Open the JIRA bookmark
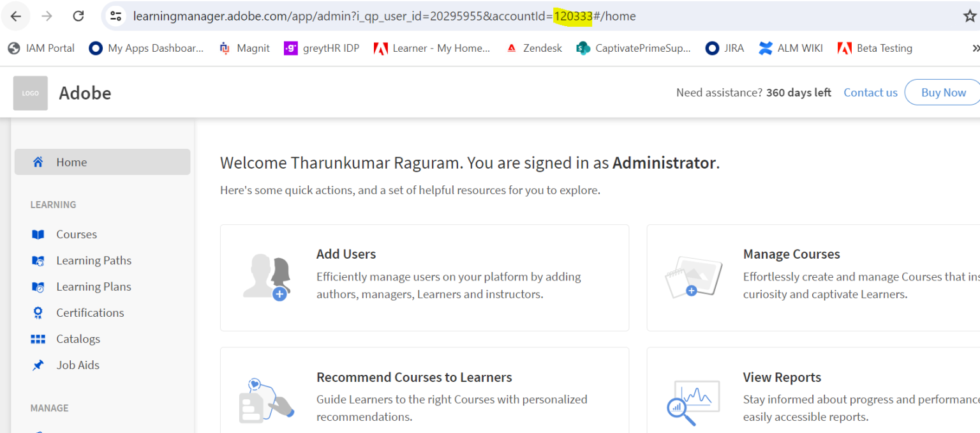Image resolution: width=980 pixels, height=433 pixels. pyautogui.click(x=725, y=47)
